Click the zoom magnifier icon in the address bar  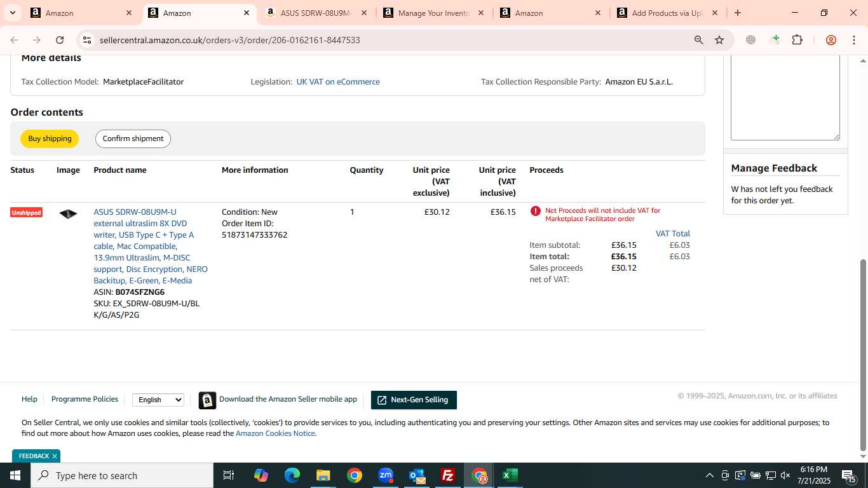click(699, 40)
